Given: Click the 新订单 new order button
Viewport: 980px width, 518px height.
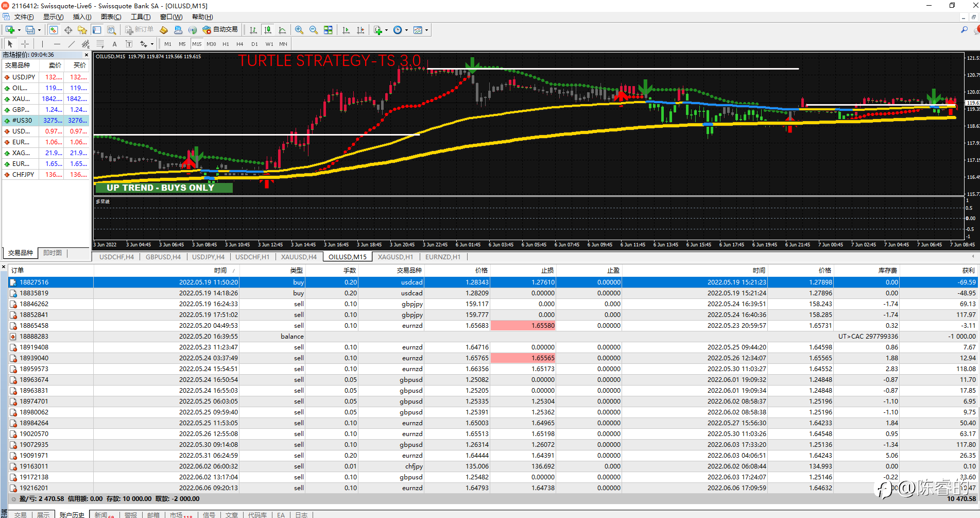Looking at the screenshot, I should (139, 30).
